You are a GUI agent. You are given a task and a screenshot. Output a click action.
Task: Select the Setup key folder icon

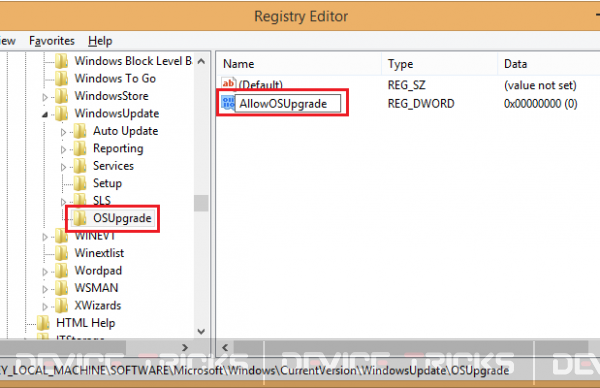pyautogui.click(x=80, y=183)
